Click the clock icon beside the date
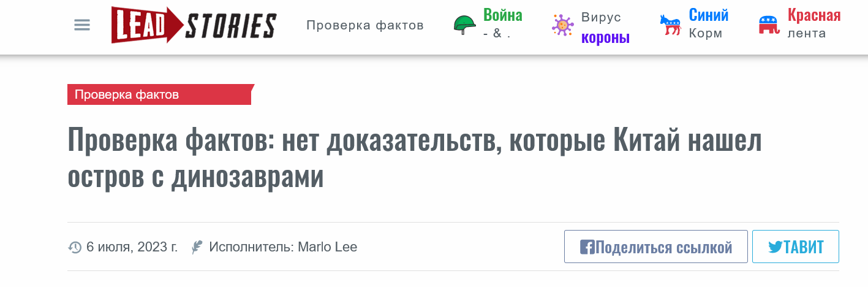Viewport: 868px width, 287px height. [75, 247]
